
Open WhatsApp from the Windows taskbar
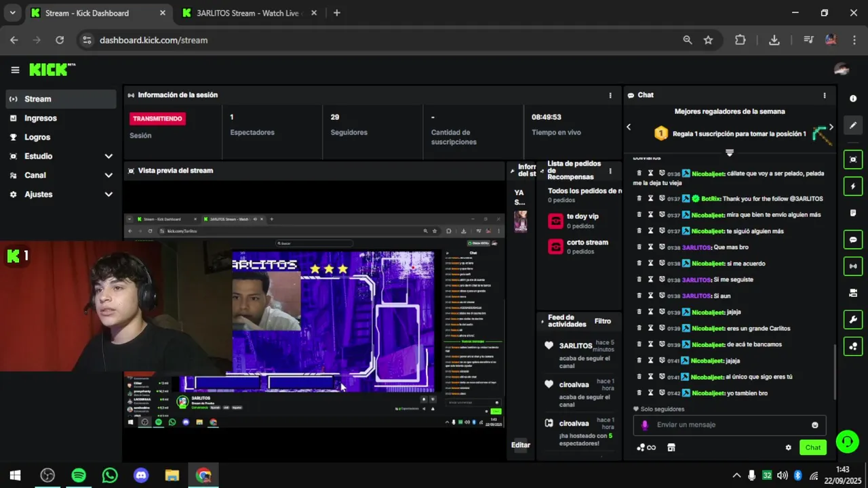110,475
